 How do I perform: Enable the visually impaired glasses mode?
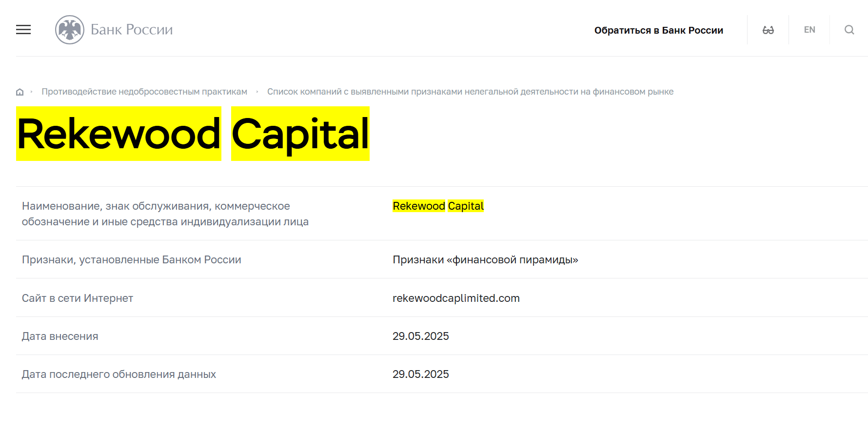[768, 30]
